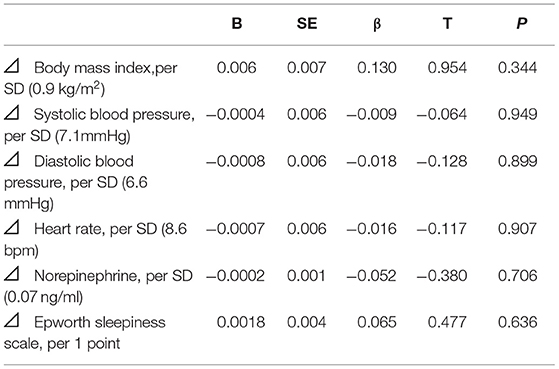Click P value 0.344 for body mass index
The width and height of the screenshot is (559, 369).
[517, 67]
